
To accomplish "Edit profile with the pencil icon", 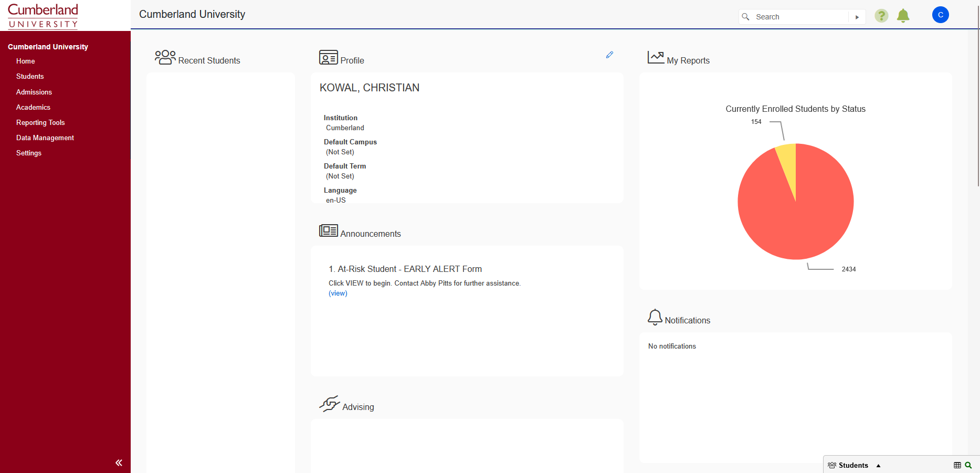I will pos(609,55).
